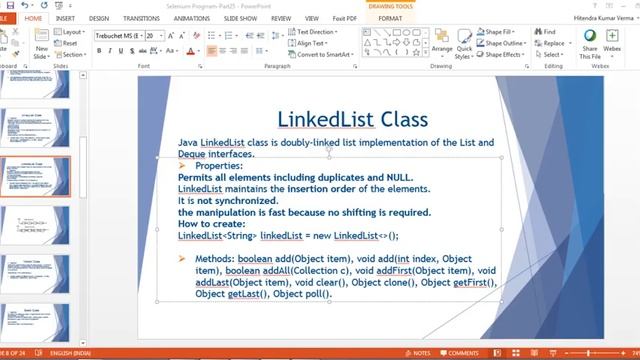The image size is (640, 360).
Task: Toggle the Notes pane in the status bar
Action: [418, 353]
